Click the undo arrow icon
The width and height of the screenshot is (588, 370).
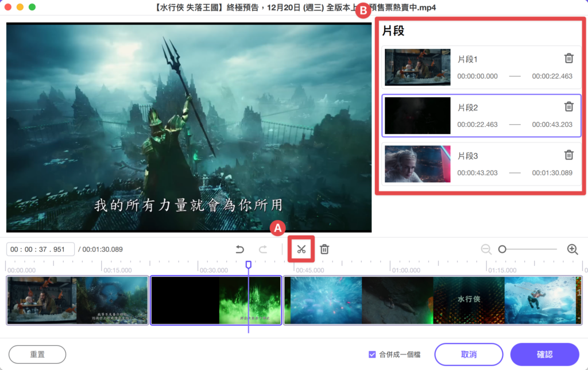(x=240, y=249)
